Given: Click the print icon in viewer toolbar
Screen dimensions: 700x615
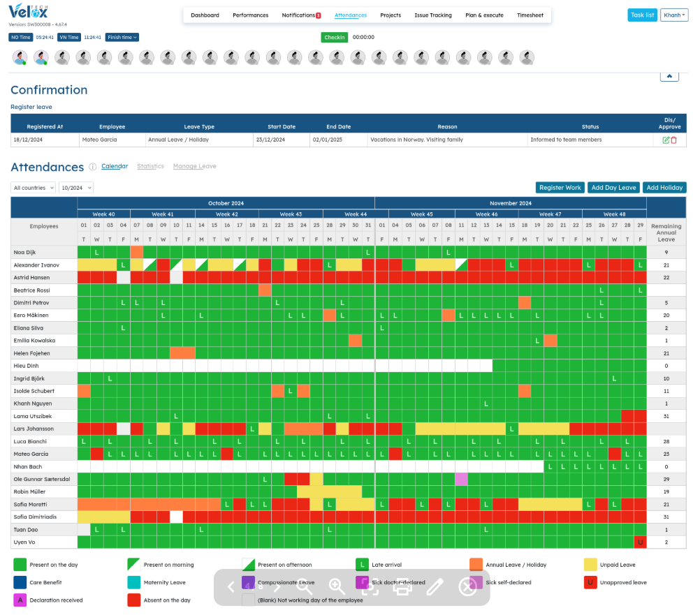Looking at the screenshot, I should pos(402,587).
